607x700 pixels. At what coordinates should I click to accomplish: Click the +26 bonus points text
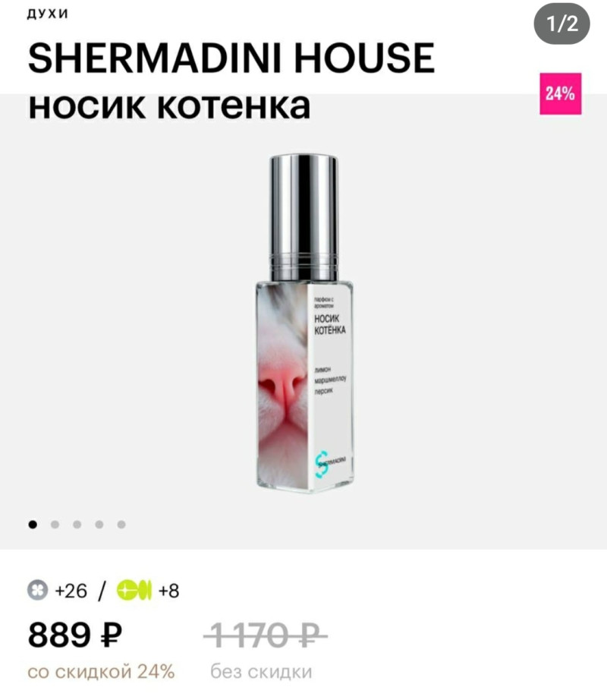(71, 591)
